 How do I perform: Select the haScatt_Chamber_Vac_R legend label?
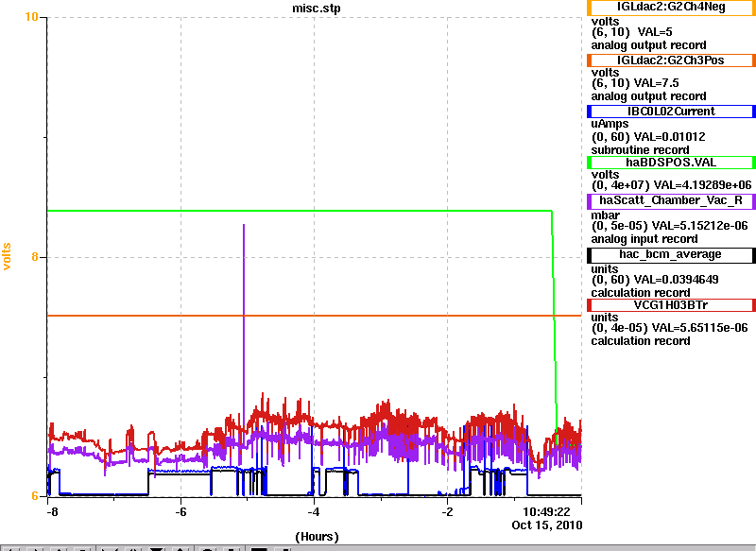[x=671, y=201]
